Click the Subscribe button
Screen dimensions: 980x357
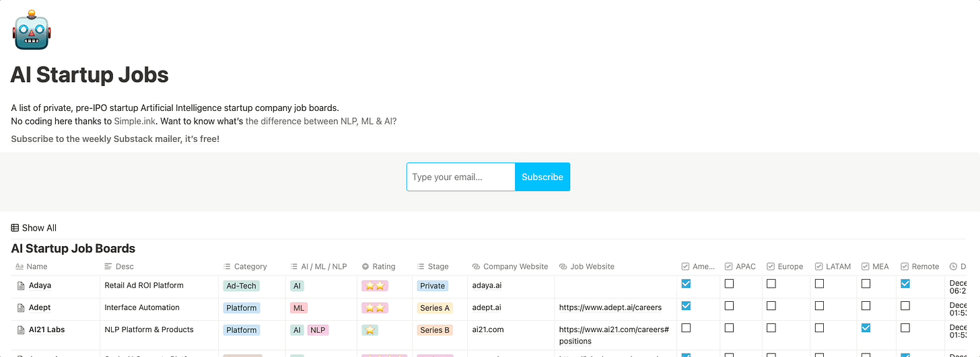pos(542,177)
